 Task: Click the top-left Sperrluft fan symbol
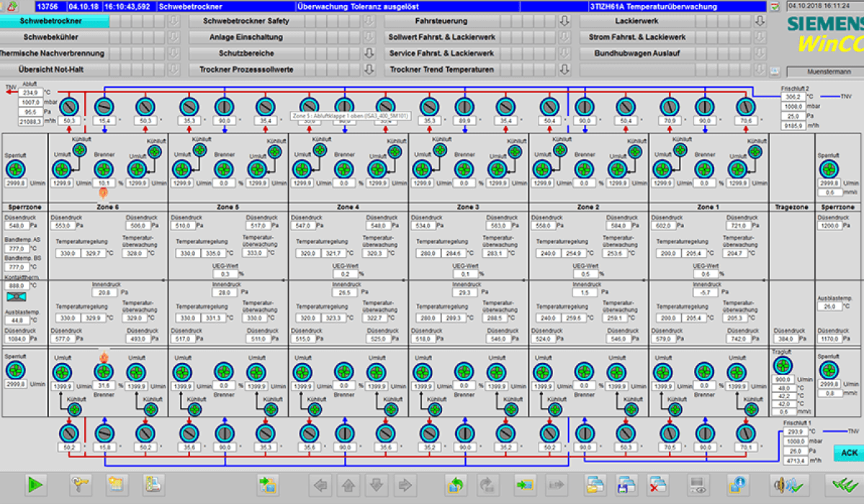(x=15, y=168)
